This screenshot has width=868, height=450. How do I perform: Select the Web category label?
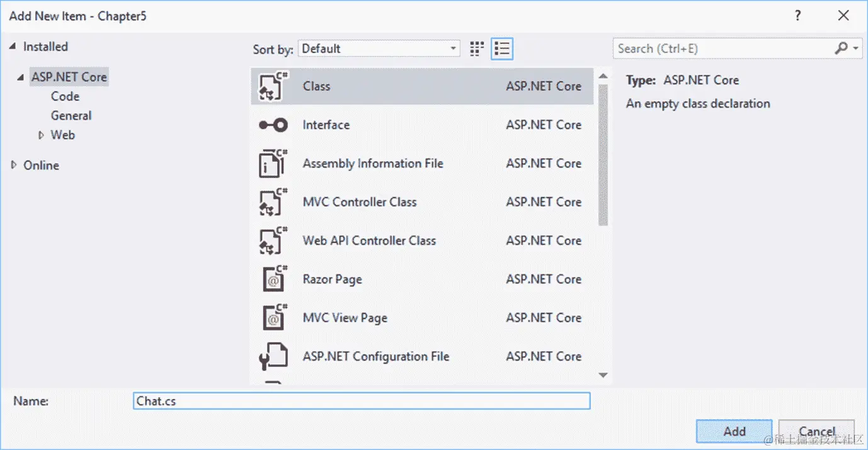point(62,135)
